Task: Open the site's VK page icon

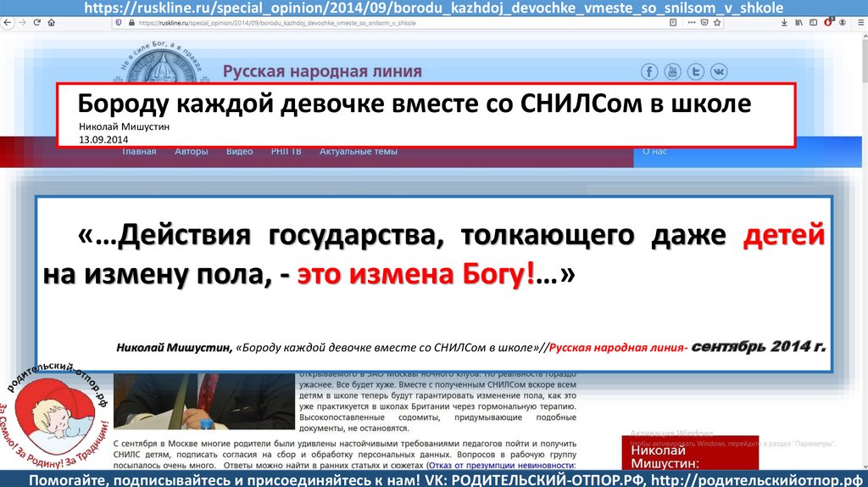Action: pos(719,71)
